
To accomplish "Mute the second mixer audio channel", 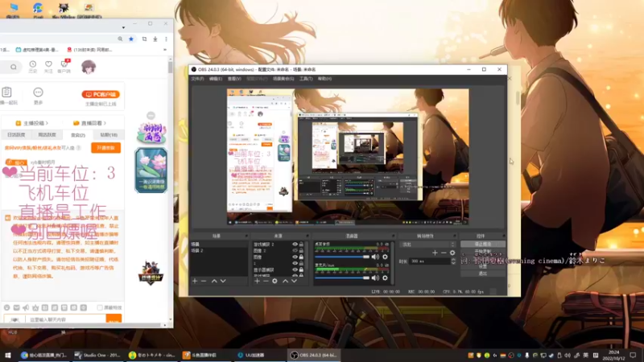I will click(x=375, y=278).
